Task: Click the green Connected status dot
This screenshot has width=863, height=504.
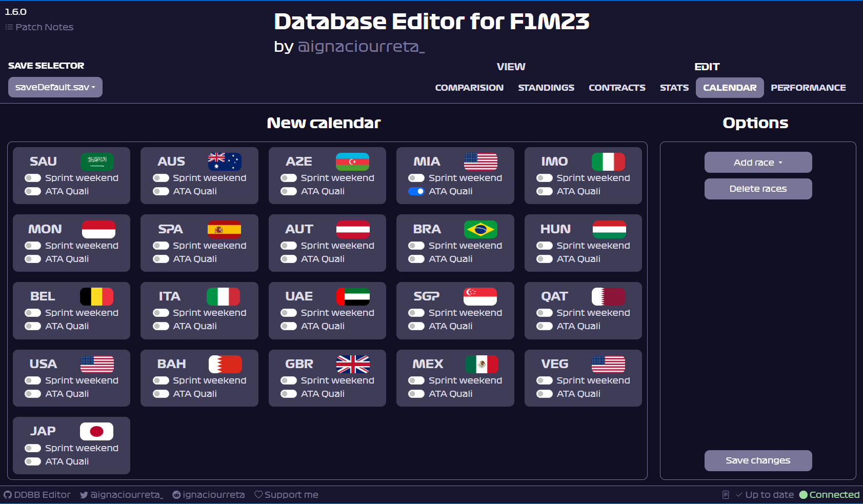Action: (804, 494)
